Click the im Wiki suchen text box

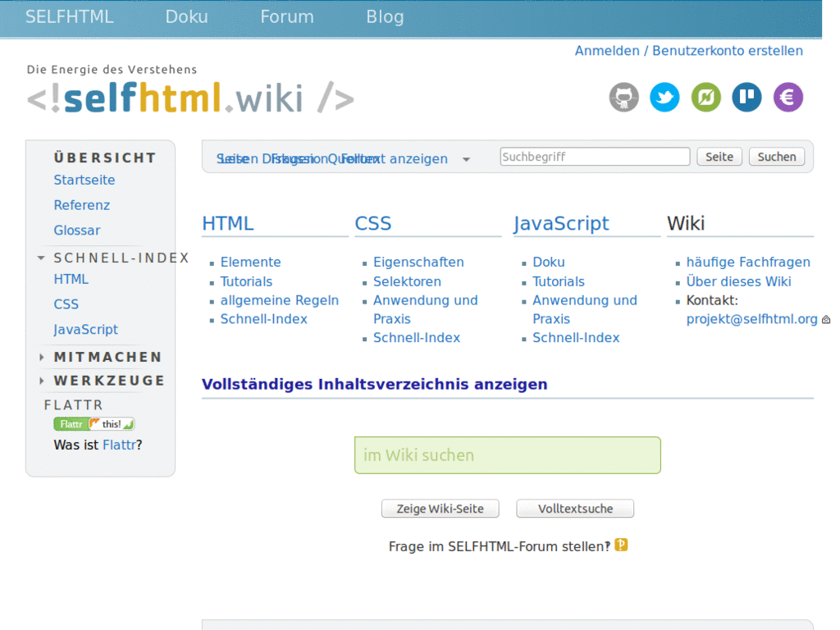click(x=507, y=454)
